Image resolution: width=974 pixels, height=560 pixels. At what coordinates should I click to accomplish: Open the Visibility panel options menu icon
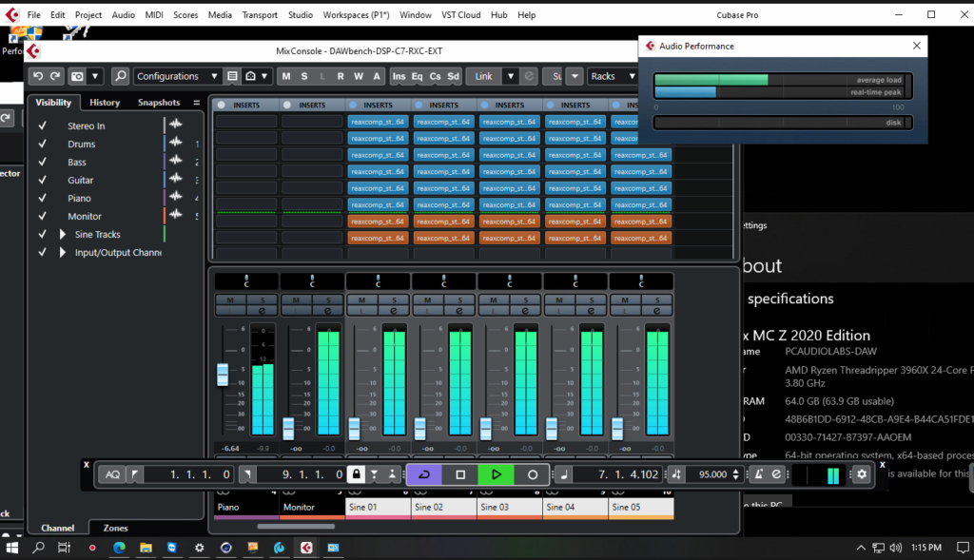tap(196, 103)
